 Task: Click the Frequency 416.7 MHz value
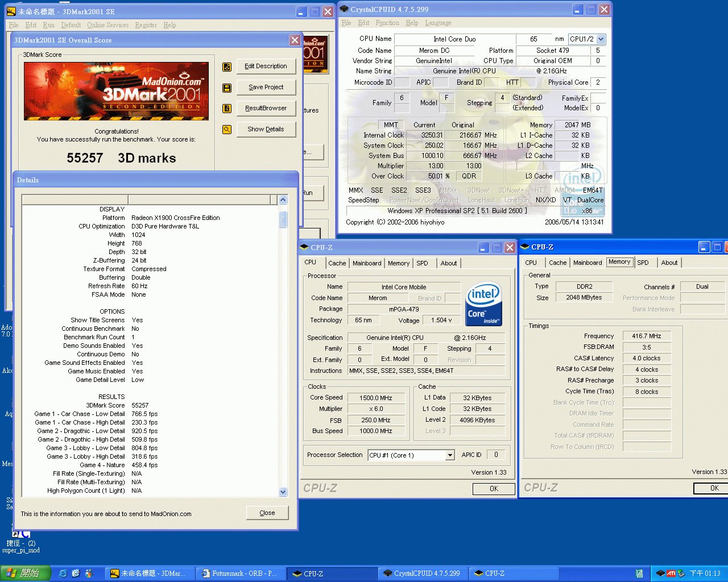[x=647, y=336]
